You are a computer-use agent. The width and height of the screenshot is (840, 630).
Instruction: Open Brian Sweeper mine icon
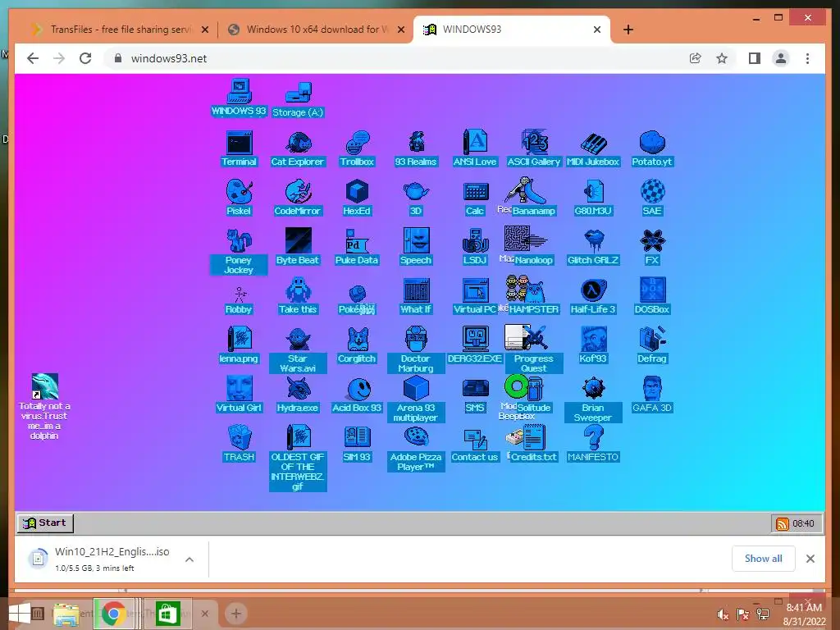coord(593,399)
